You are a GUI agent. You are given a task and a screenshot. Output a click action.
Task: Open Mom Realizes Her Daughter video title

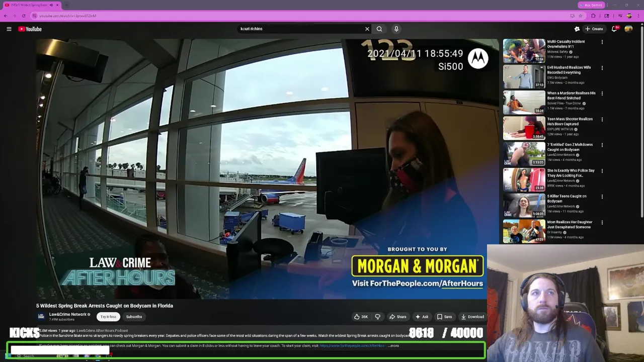pos(570,224)
